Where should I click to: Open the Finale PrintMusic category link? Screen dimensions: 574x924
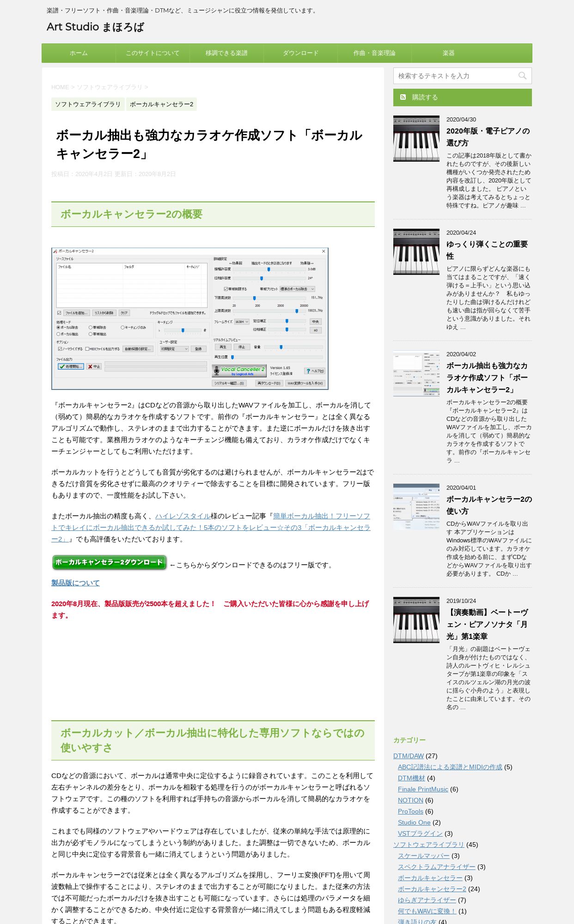coord(423,789)
